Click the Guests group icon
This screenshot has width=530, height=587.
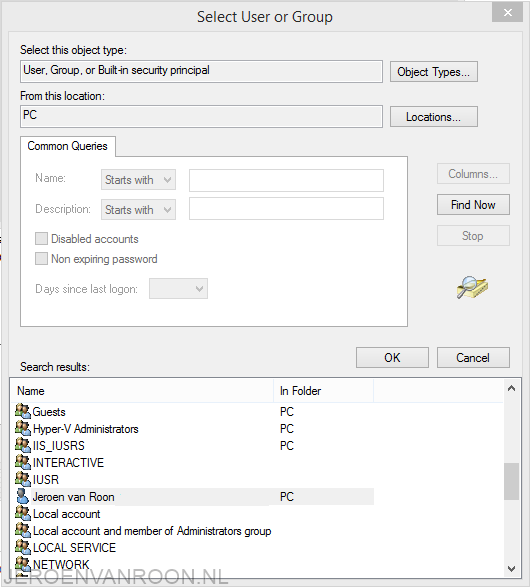coord(23,411)
